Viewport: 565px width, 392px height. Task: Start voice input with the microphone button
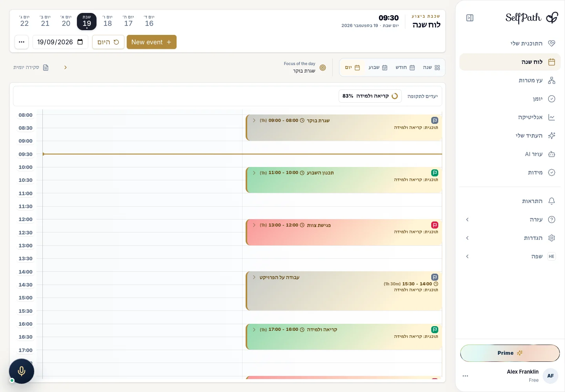click(22, 371)
